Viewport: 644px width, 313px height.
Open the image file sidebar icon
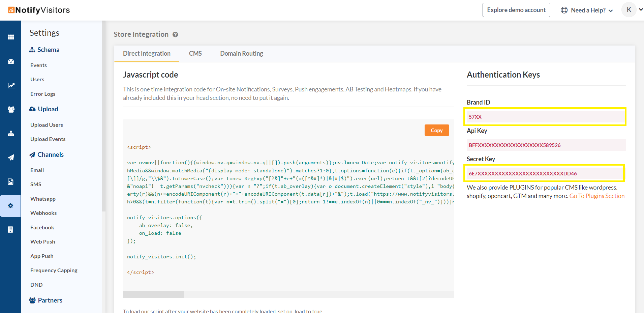pyautogui.click(x=10, y=181)
